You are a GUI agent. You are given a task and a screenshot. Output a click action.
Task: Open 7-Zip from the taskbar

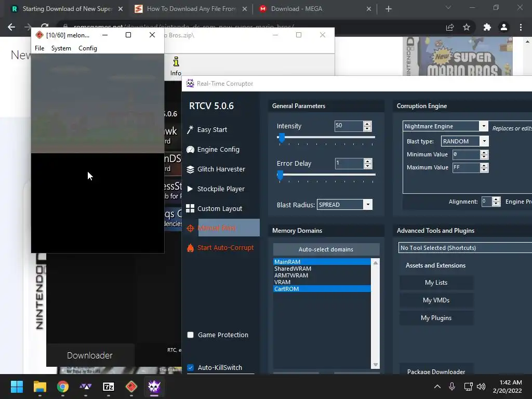(x=109, y=387)
